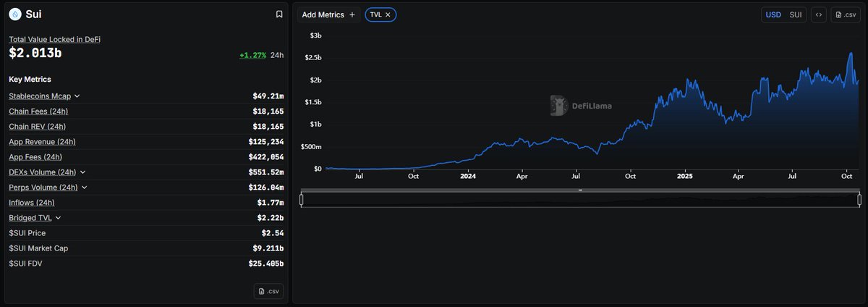Expand the DEXs Volume (24h) row
868x307 pixels.
point(82,172)
